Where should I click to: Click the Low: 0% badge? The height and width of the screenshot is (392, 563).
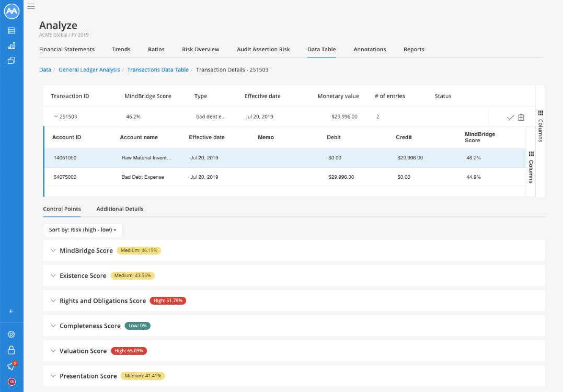coord(137,326)
